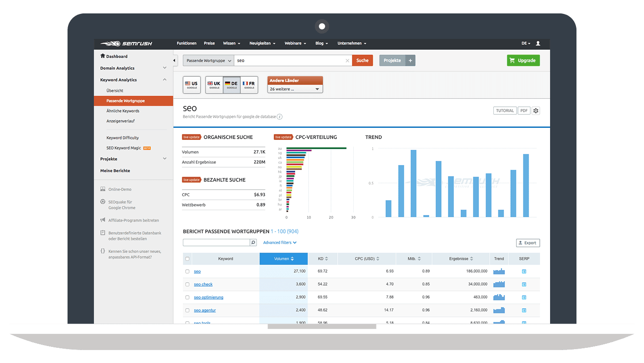Select UK Google database
The width and height of the screenshot is (644, 363).
pos(214,85)
